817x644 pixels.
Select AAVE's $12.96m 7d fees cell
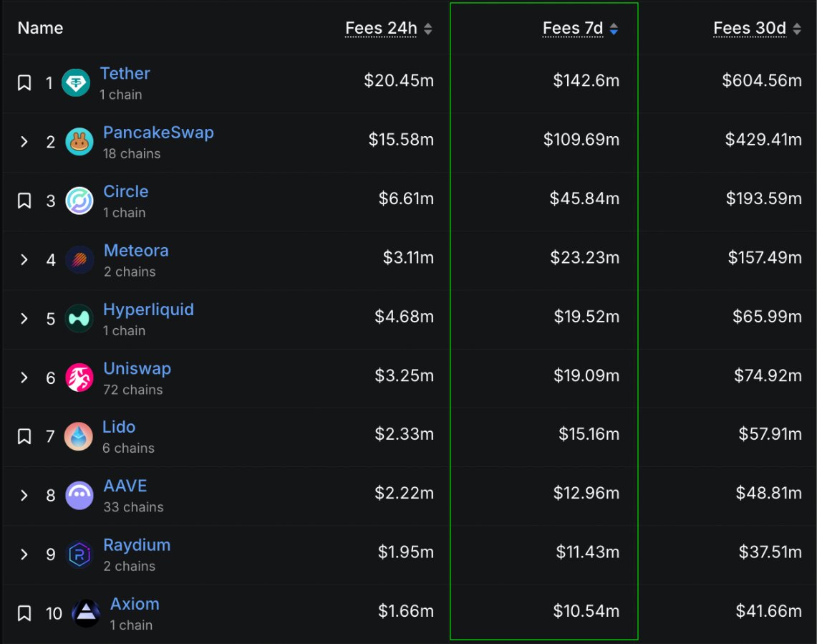coord(586,492)
